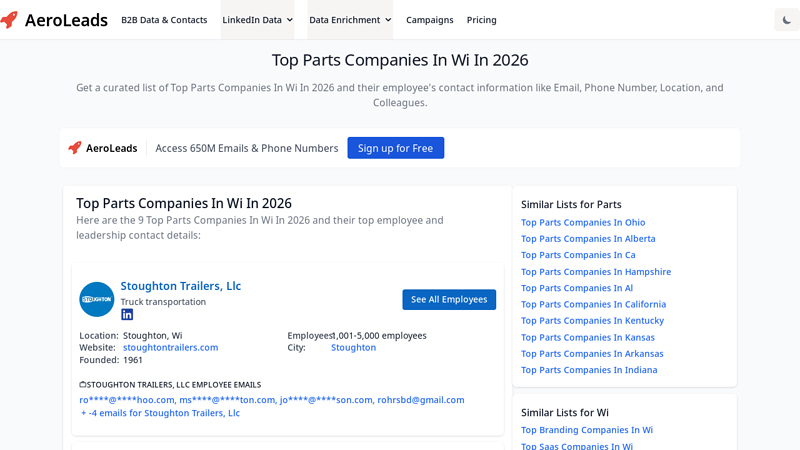Open Stoughton Trailers LinkedIn icon
This screenshot has height=450, width=800.
pyautogui.click(x=127, y=315)
